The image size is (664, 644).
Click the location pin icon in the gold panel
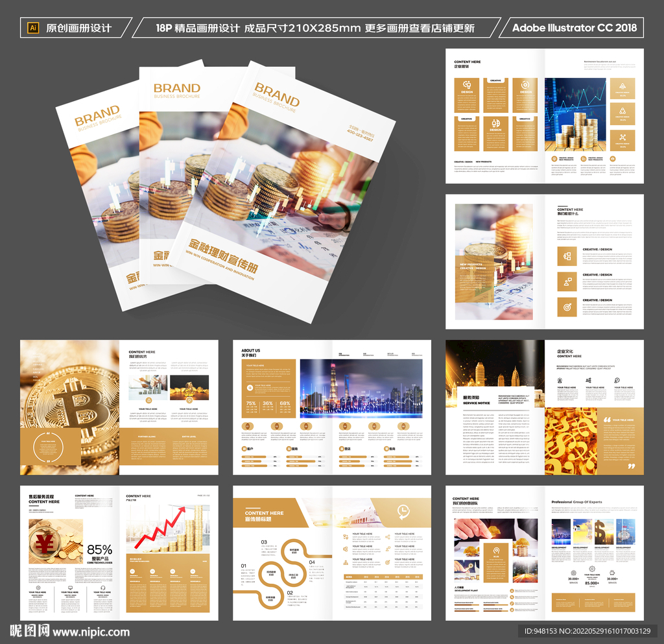496,551
